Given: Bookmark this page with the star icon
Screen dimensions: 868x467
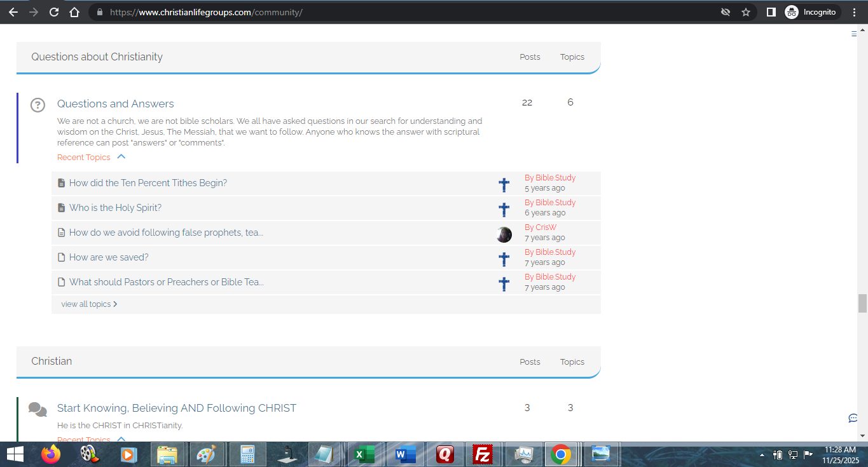Looking at the screenshot, I should tap(746, 12).
